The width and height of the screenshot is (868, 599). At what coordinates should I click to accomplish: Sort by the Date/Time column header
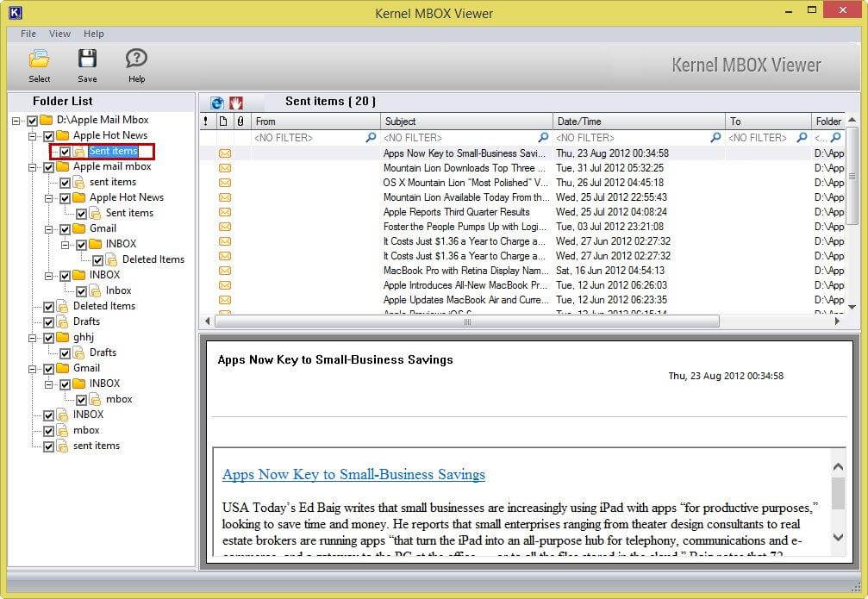pos(639,122)
